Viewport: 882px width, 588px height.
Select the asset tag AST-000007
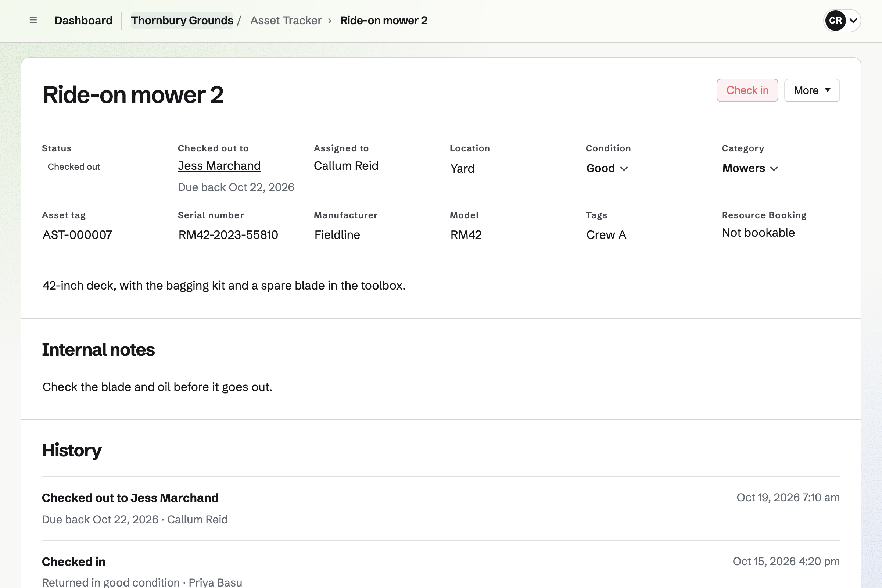tap(77, 235)
